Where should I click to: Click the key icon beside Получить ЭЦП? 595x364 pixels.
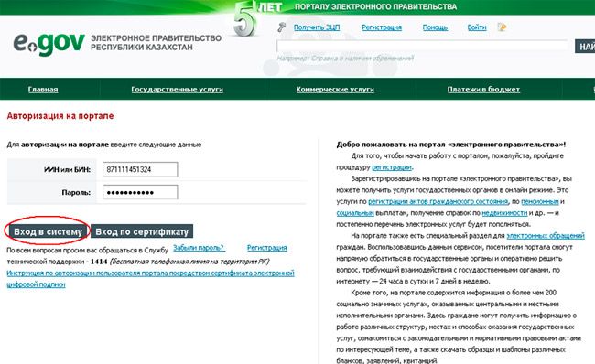coord(281,27)
